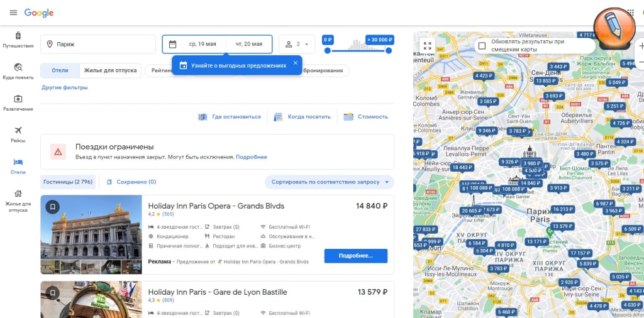Open Holiday Inn Paris - Gare de Lyon Bastille

218,292
